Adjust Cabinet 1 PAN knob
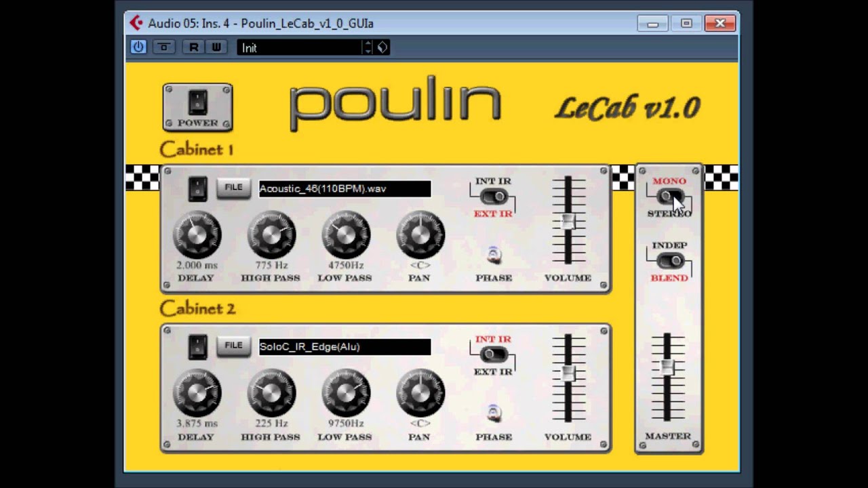868x488 pixels. [420, 235]
